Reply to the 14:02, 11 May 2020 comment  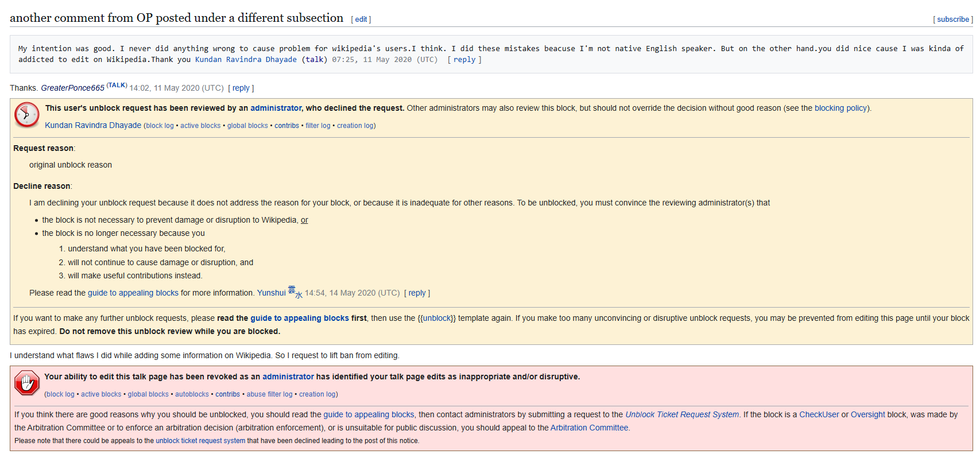pos(241,88)
